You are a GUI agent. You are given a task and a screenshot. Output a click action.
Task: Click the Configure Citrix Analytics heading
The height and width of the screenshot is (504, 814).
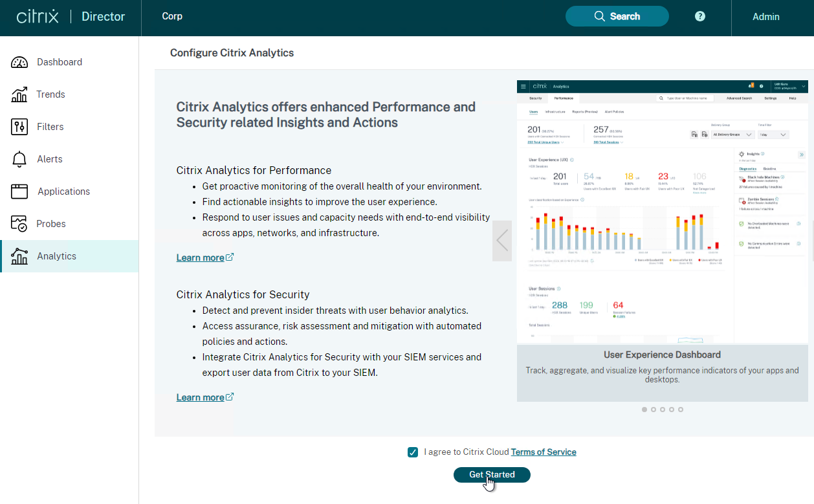tap(232, 53)
